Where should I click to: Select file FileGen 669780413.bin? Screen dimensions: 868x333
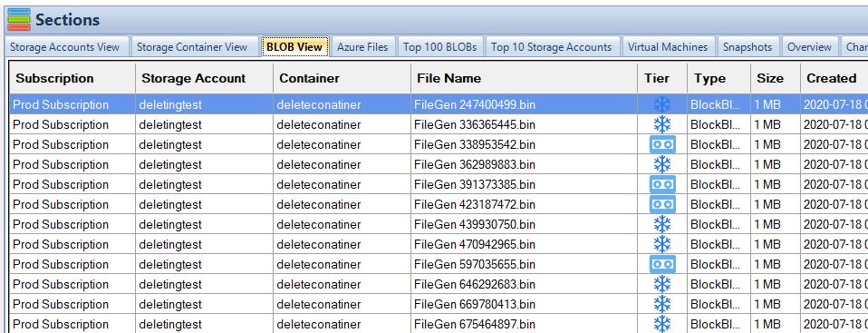[x=475, y=304]
